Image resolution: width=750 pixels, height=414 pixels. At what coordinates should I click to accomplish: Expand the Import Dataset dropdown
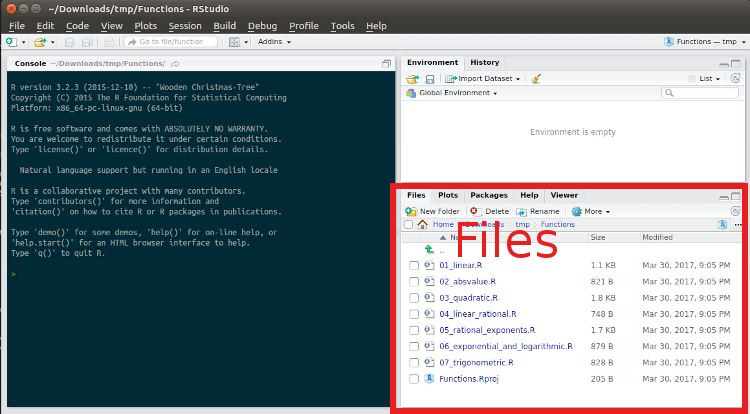[x=484, y=78]
